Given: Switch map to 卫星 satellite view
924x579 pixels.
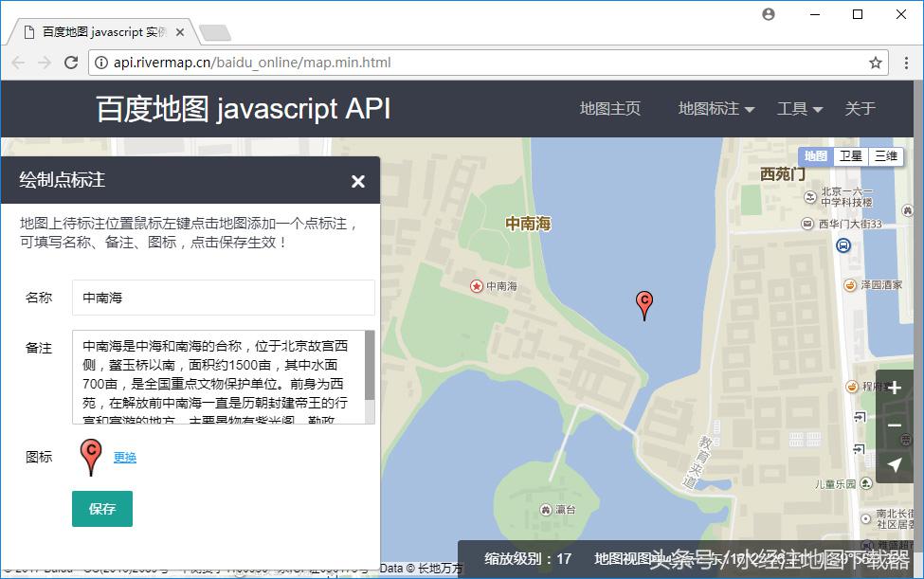Looking at the screenshot, I should click(x=850, y=155).
